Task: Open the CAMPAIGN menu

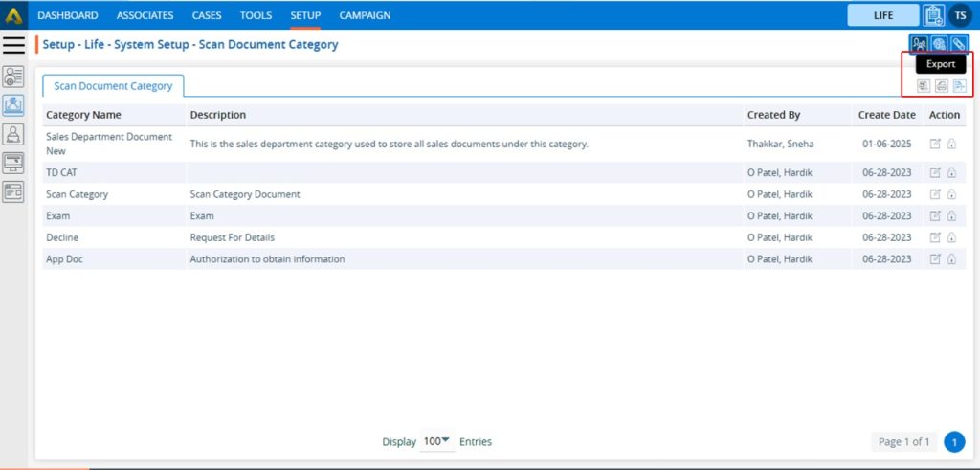Action: [365, 15]
